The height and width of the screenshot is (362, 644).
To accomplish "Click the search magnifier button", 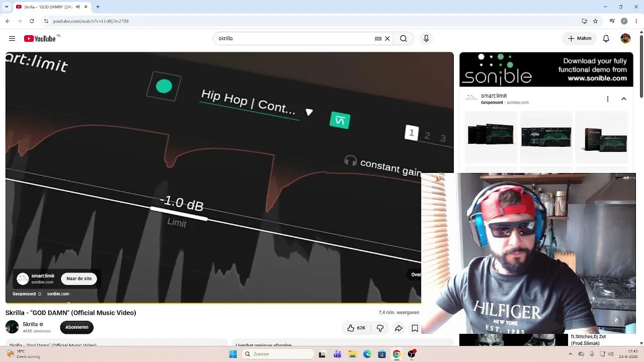I will [x=404, y=39].
